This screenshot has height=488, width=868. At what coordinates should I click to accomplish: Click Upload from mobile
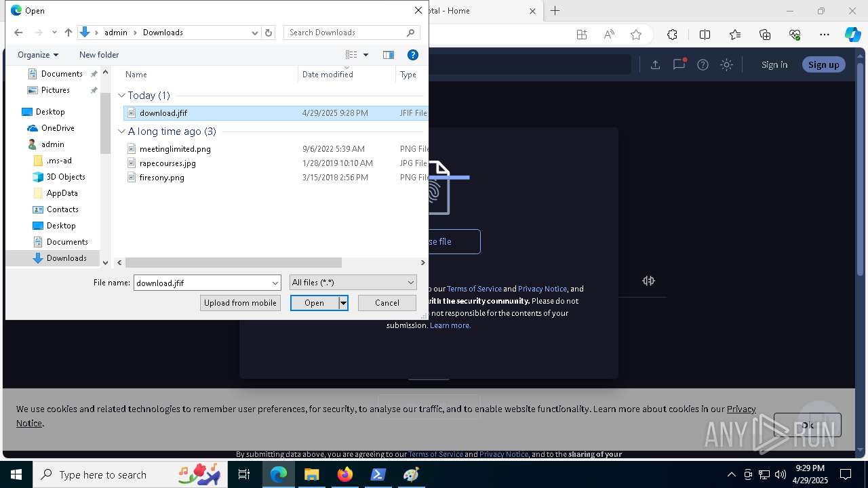click(x=240, y=303)
